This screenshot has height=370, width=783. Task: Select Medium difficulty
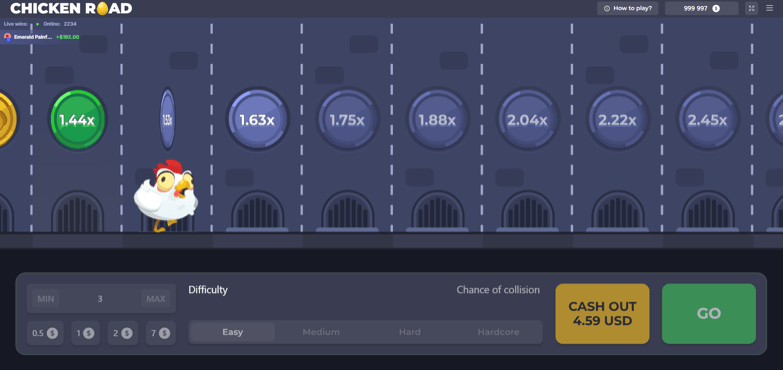(321, 332)
